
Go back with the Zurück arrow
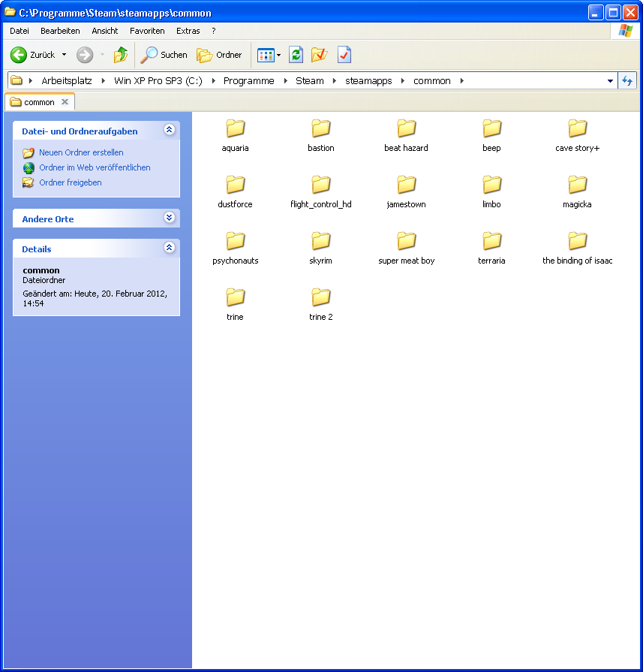point(32,55)
